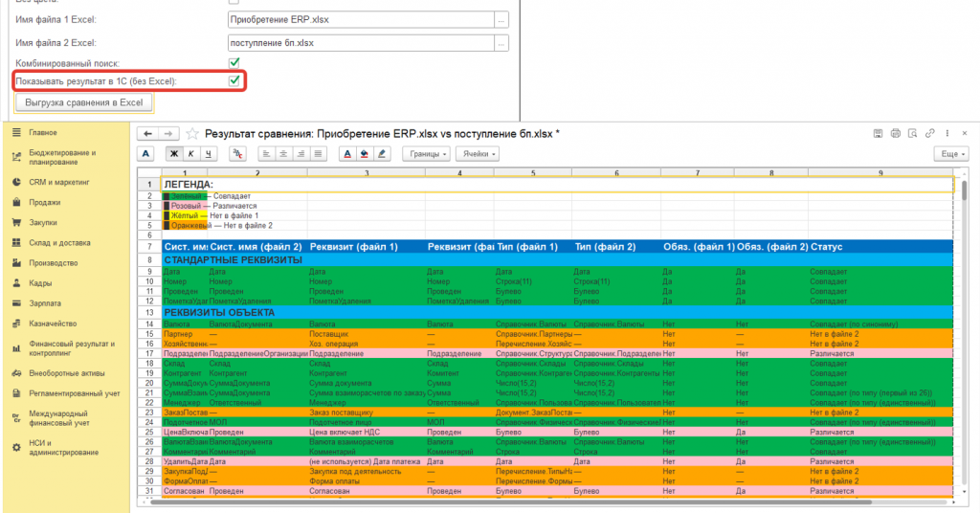Open Зарплата section
The height and width of the screenshot is (513, 980).
[45, 303]
